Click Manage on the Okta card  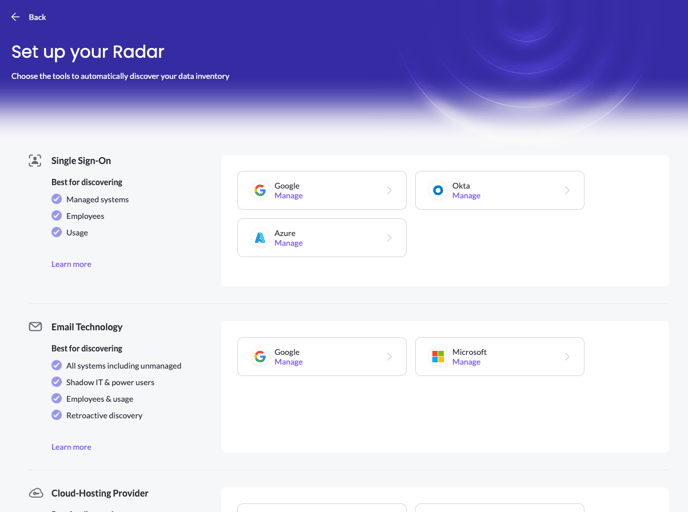tap(466, 196)
